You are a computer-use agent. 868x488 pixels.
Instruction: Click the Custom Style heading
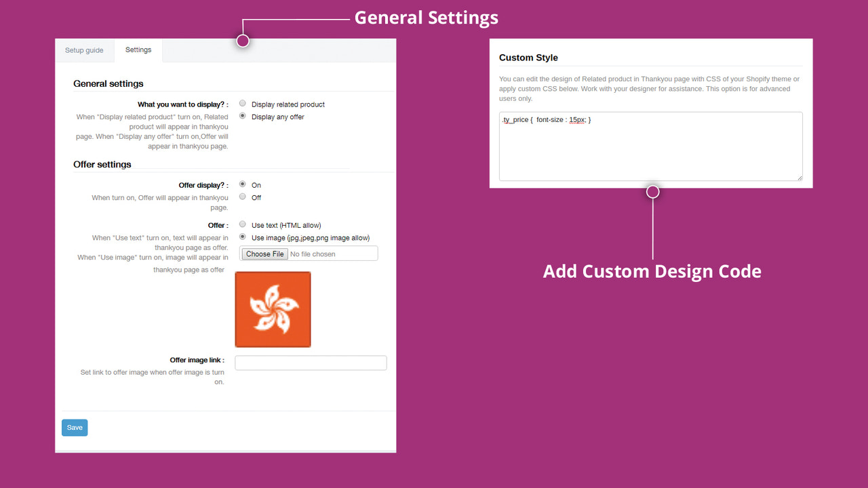[x=528, y=58]
